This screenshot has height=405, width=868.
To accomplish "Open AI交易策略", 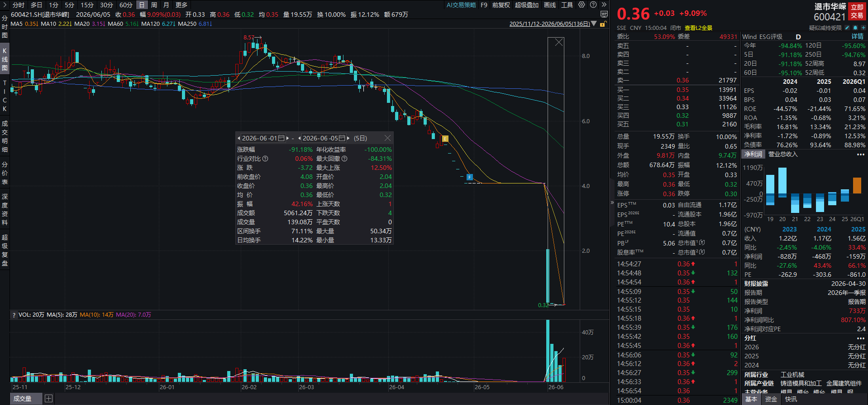I will 461,5.
